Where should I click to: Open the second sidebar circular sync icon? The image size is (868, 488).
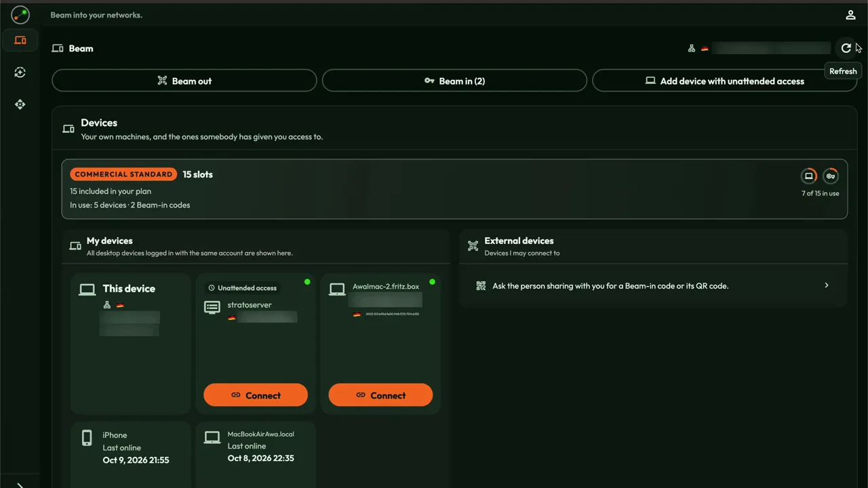pos(20,73)
